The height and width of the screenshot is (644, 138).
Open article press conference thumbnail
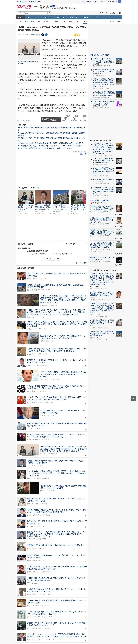(x=29, y=49)
